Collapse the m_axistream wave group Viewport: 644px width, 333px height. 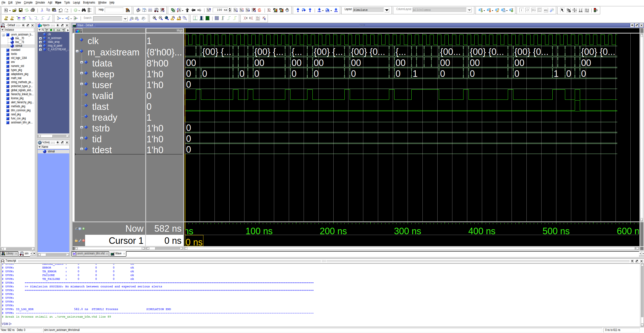77,51
